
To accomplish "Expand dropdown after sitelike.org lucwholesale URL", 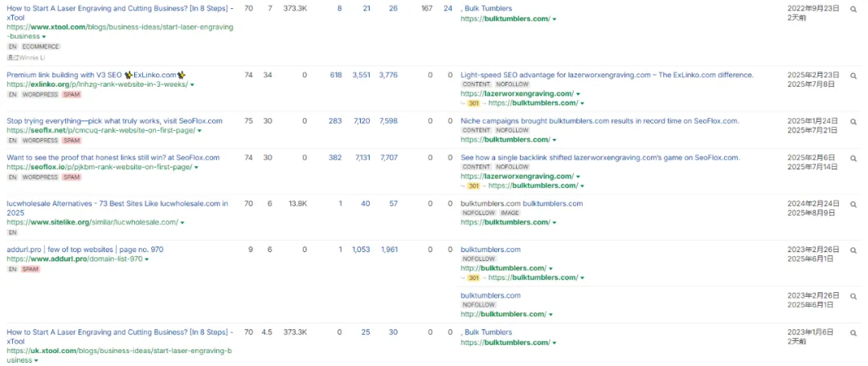I will point(182,223).
